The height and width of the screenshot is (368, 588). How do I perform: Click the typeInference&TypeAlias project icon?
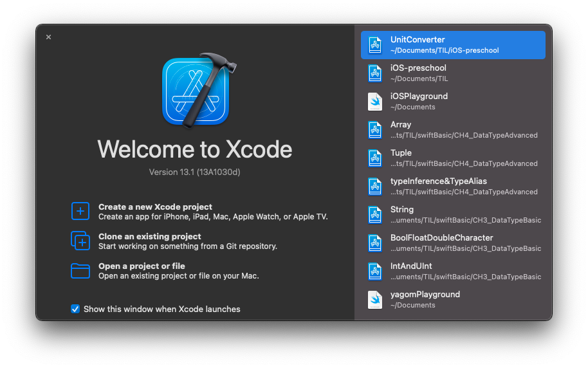(375, 187)
